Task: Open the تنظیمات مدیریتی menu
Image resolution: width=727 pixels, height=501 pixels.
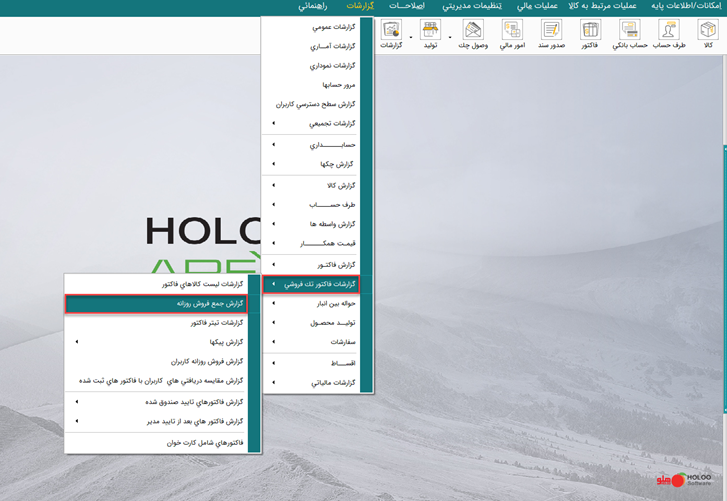Action: pos(472,6)
